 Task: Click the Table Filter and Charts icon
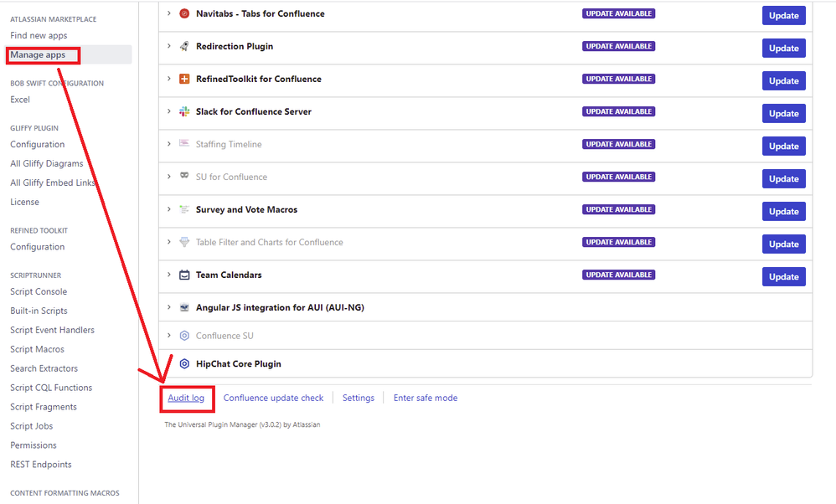(184, 242)
